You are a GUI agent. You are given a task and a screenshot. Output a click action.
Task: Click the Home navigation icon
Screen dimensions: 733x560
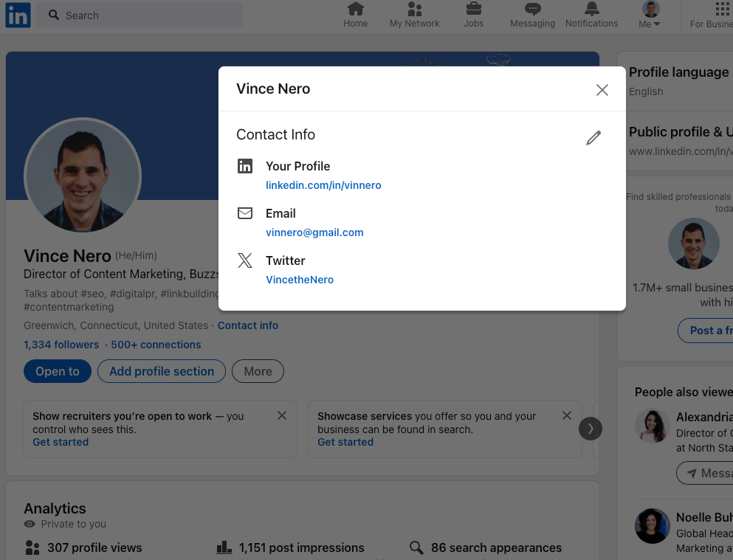tap(355, 10)
